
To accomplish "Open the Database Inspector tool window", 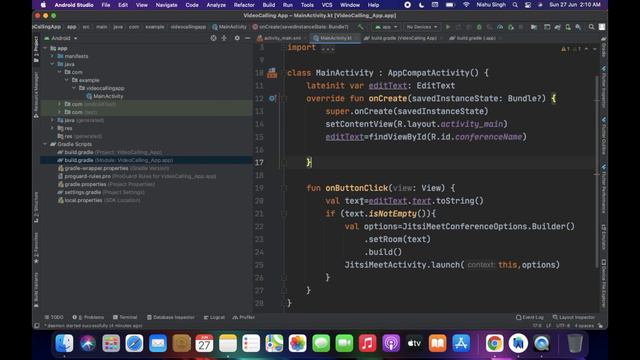I will pos(171,317).
